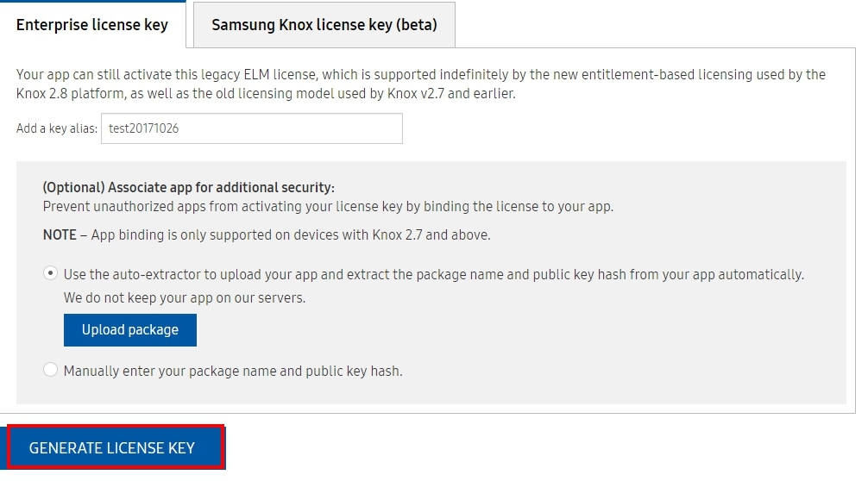Click the 'We do not keep your app' line
868x481 pixels.
[x=185, y=298]
